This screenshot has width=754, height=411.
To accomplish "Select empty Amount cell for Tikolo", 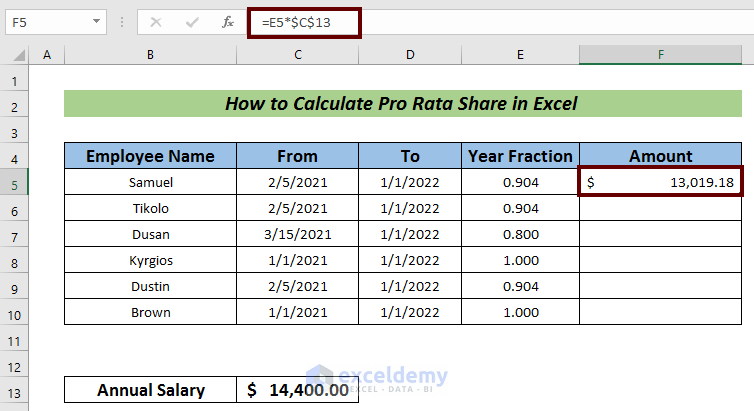I will (x=660, y=208).
